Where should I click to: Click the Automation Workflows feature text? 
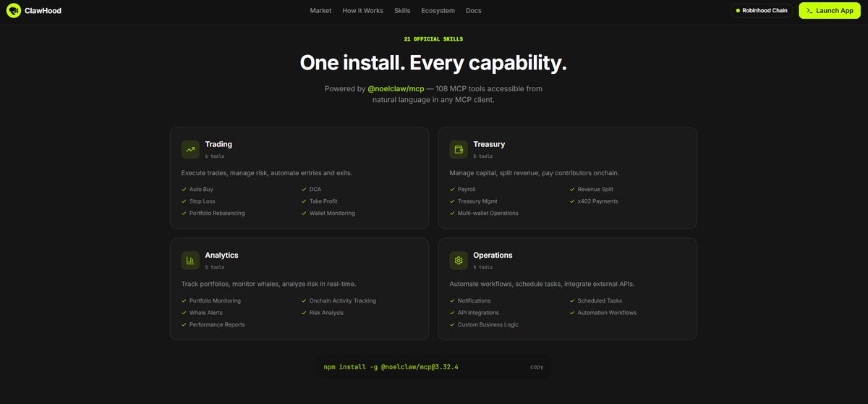click(x=607, y=313)
